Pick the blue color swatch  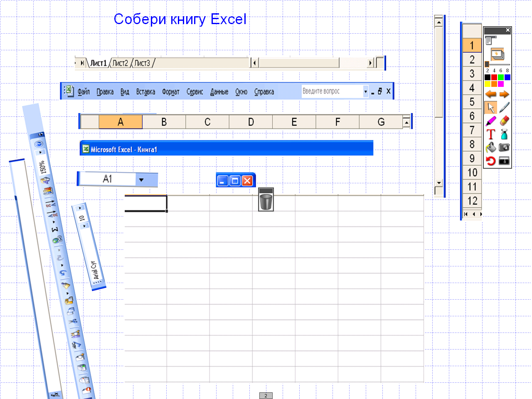coord(507,77)
